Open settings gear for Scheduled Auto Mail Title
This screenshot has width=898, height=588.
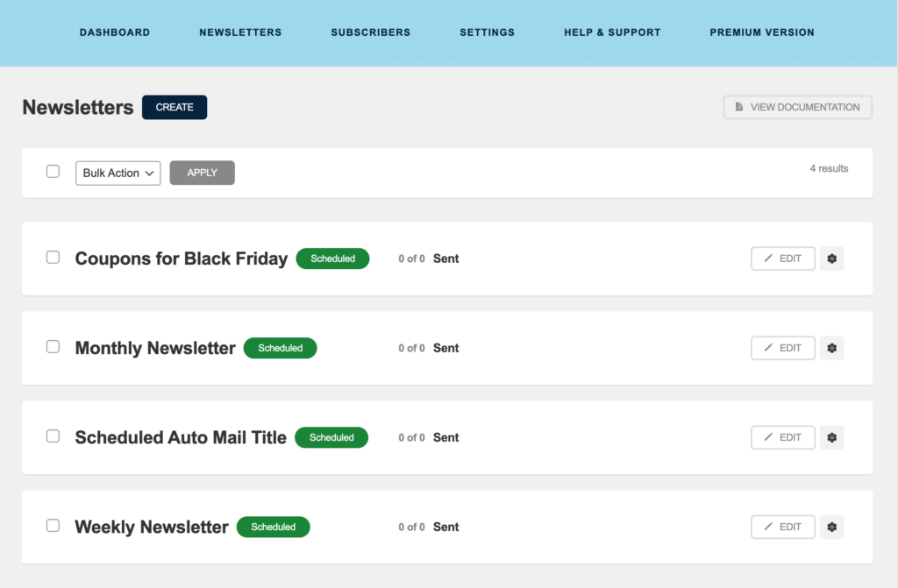point(831,437)
